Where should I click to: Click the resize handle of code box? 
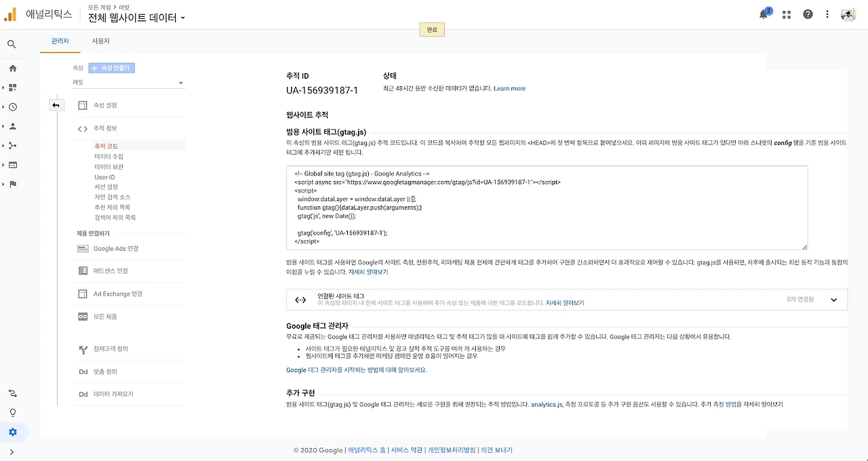[804, 247]
